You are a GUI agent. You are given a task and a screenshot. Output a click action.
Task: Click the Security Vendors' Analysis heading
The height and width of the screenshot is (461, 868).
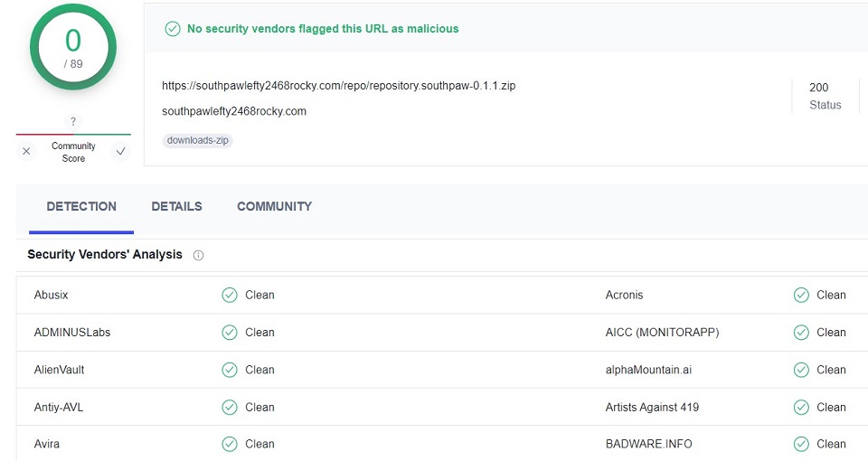[105, 255]
